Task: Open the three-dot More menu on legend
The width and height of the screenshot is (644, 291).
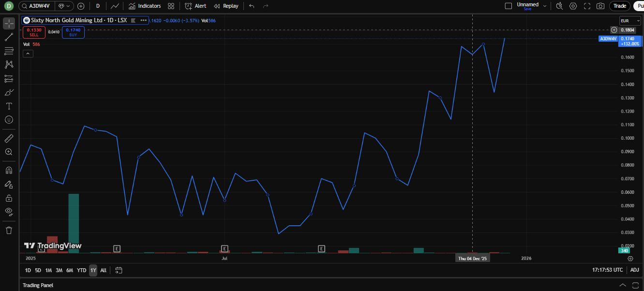Action: tap(144, 20)
